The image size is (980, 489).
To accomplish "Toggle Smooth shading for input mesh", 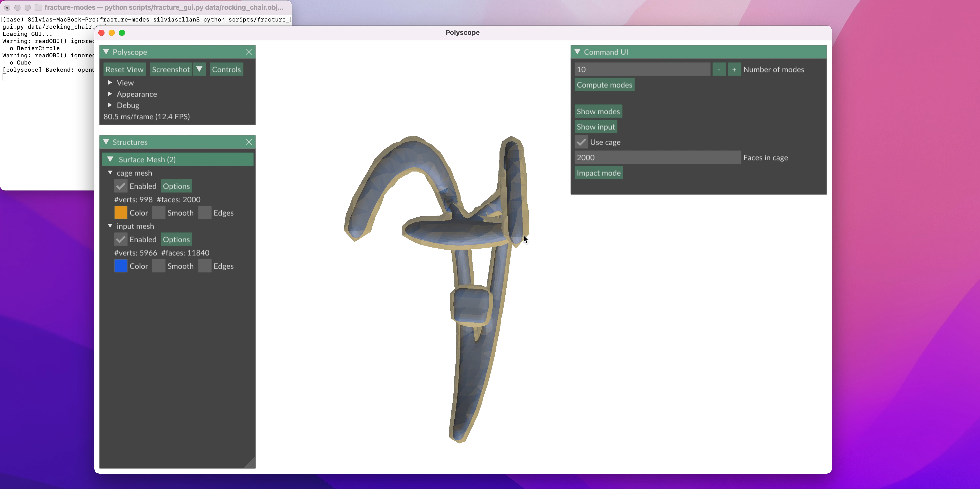I will click(x=159, y=266).
